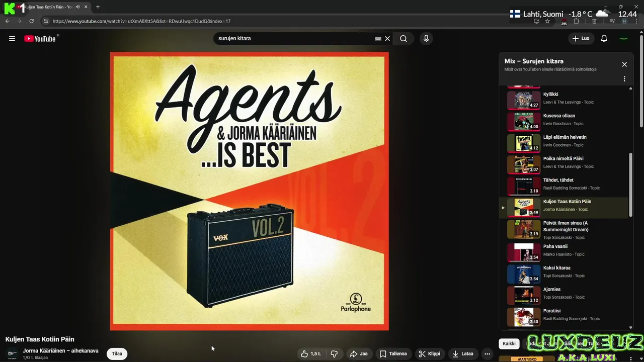Viewport: 644px width, 362px height.
Task: Subscribe with the Tilaa button
Action: click(x=117, y=353)
